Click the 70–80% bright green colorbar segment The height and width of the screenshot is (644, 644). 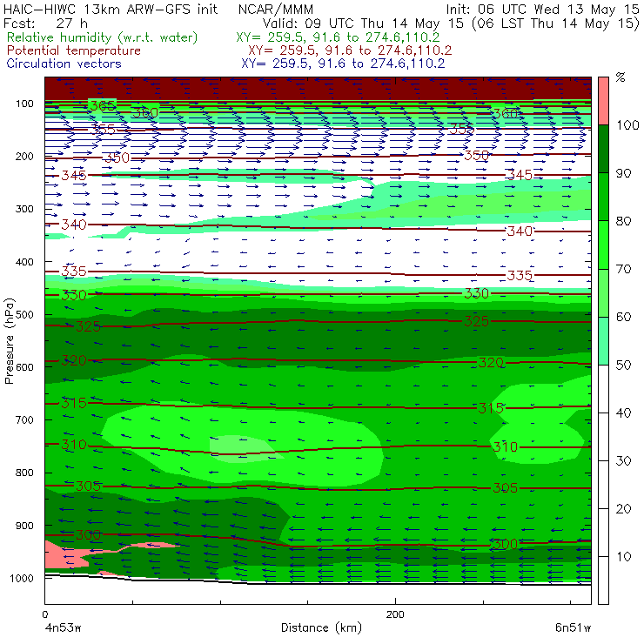coord(603,245)
